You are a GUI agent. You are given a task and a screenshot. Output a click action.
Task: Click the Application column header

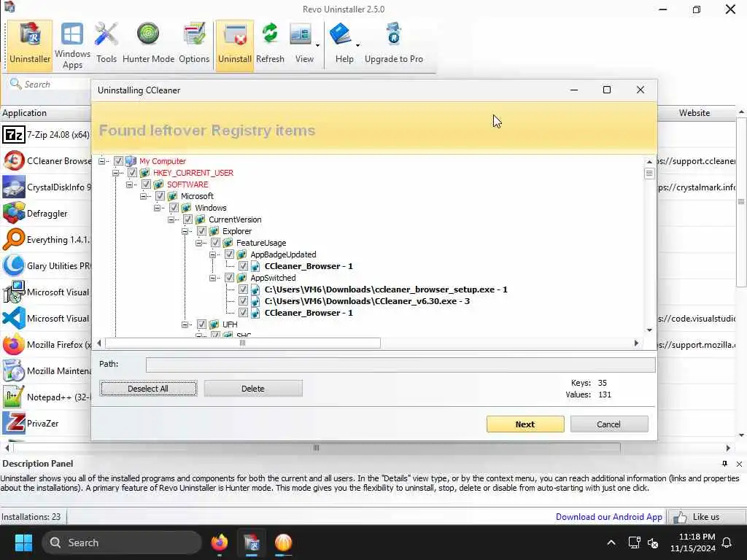coord(24,113)
